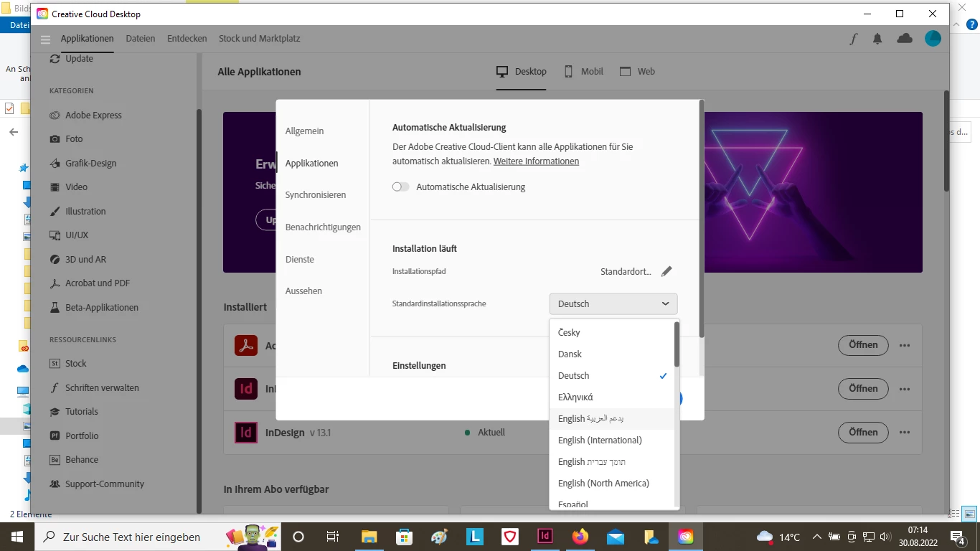Follow the Weitere Informationen link
Screen dimensions: 980x551
pyautogui.click(x=536, y=161)
